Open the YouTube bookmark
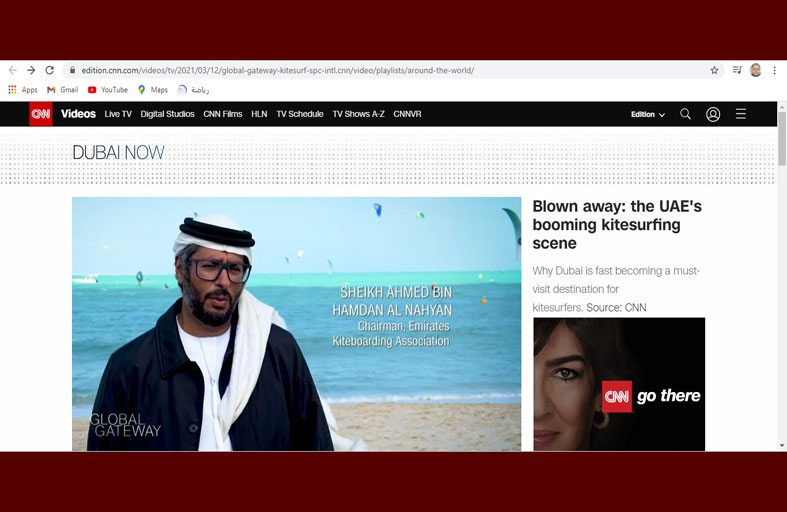This screenshot has height=512, width=787. [x=107, y=90]
